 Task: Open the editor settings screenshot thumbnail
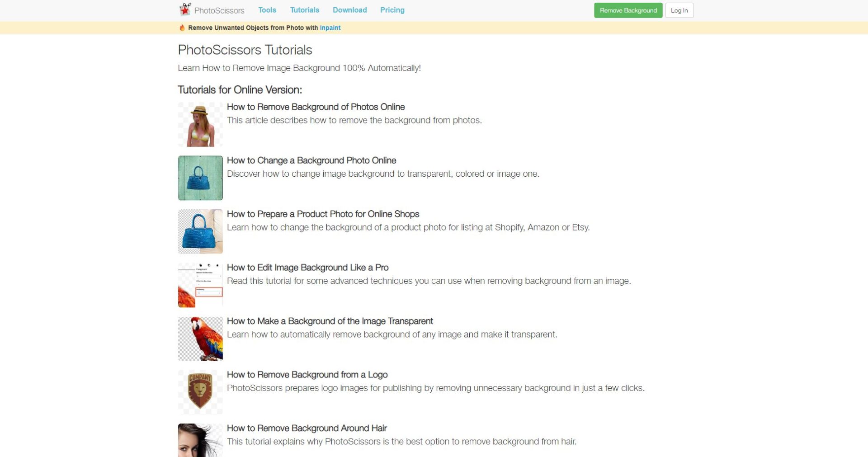tap(200, 285)
